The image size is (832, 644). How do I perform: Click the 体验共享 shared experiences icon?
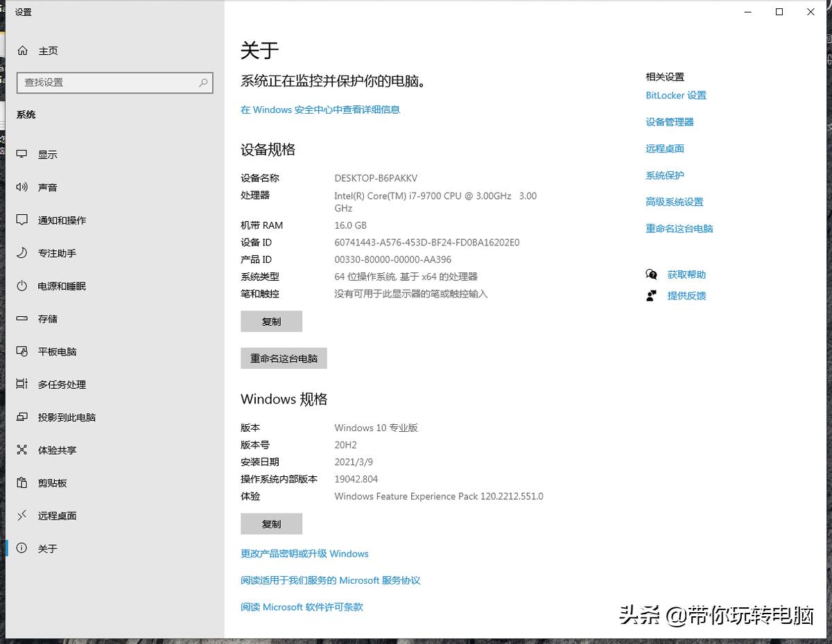tap(21, 450)
